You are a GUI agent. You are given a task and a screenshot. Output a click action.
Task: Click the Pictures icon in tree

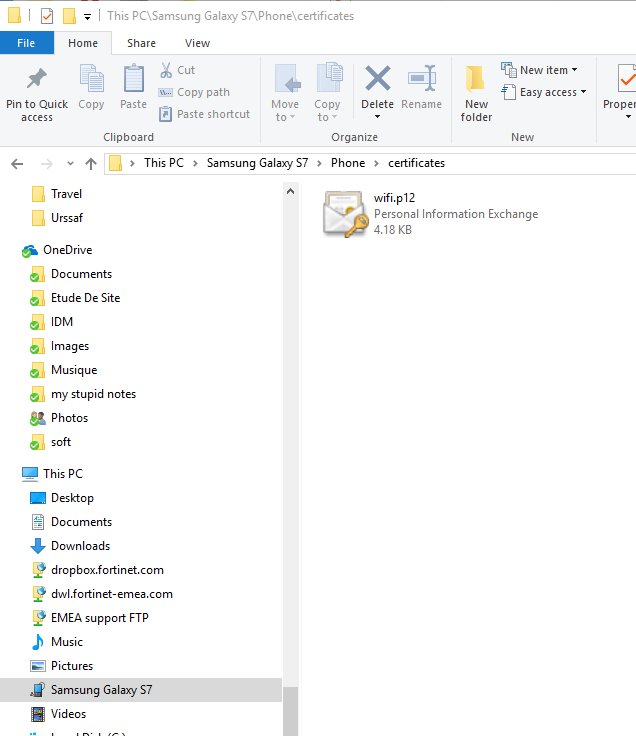tap(38, 666)
